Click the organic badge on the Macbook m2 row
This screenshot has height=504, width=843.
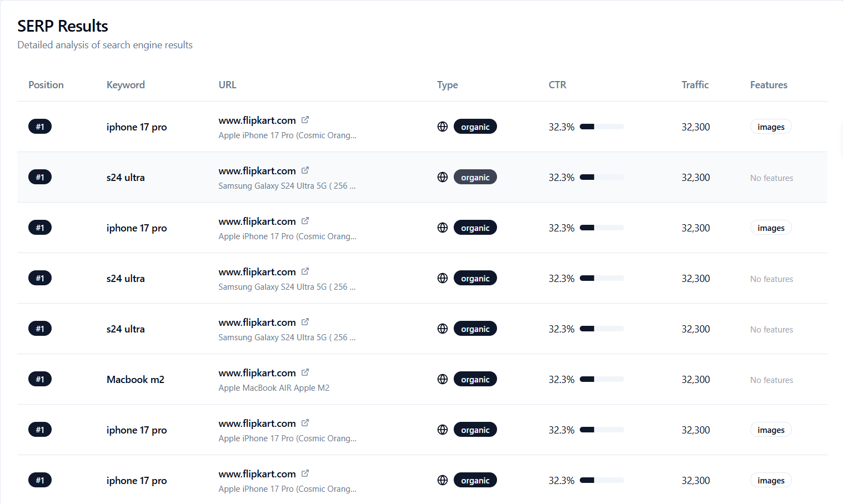pyautogui.click(x=475, y=379)
